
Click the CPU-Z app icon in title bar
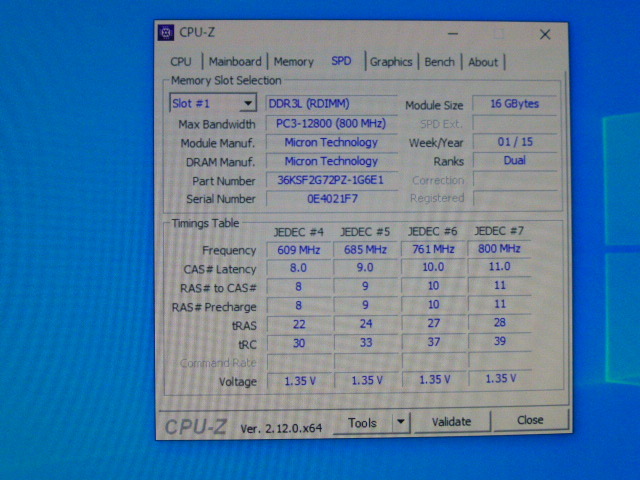point(166,33)
